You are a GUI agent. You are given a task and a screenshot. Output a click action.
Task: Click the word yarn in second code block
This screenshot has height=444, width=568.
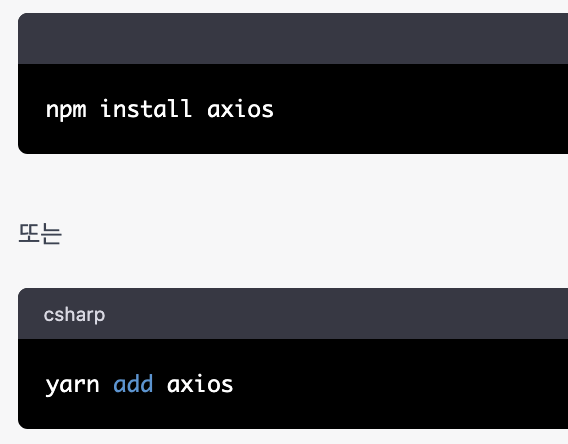click(72, 385)
